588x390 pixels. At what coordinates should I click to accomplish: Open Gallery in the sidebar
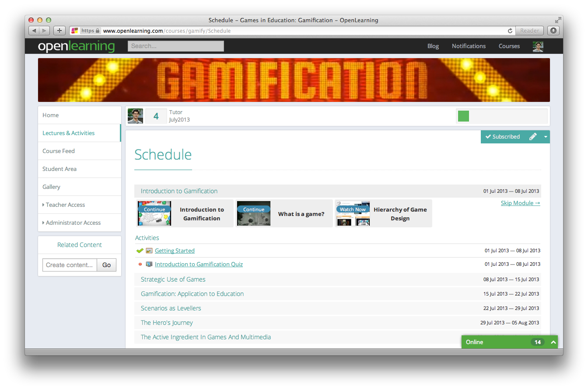(80, 187)
